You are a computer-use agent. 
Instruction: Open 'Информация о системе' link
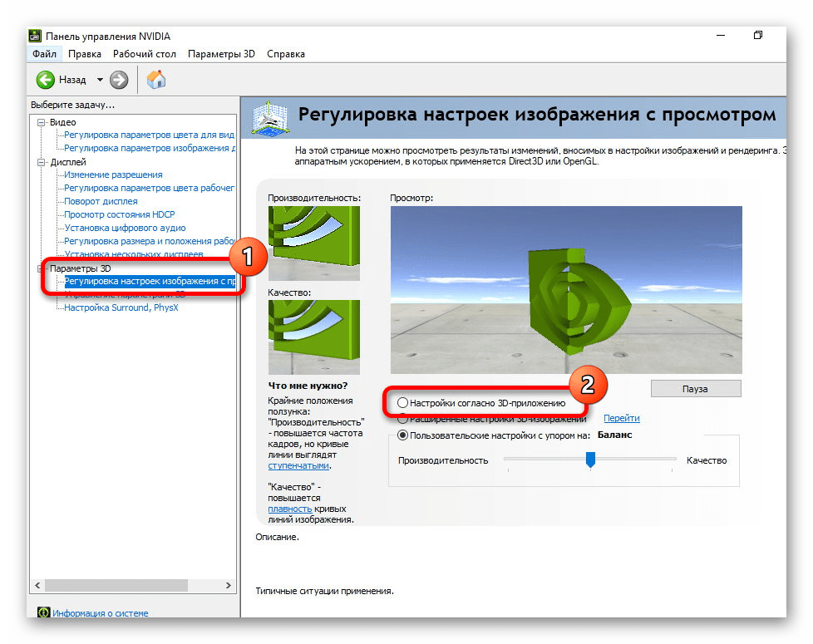[x=100, y=613]
